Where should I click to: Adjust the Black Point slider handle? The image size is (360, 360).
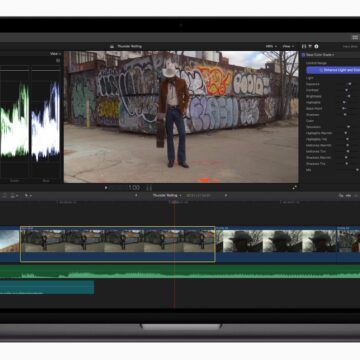coord(344,108)
